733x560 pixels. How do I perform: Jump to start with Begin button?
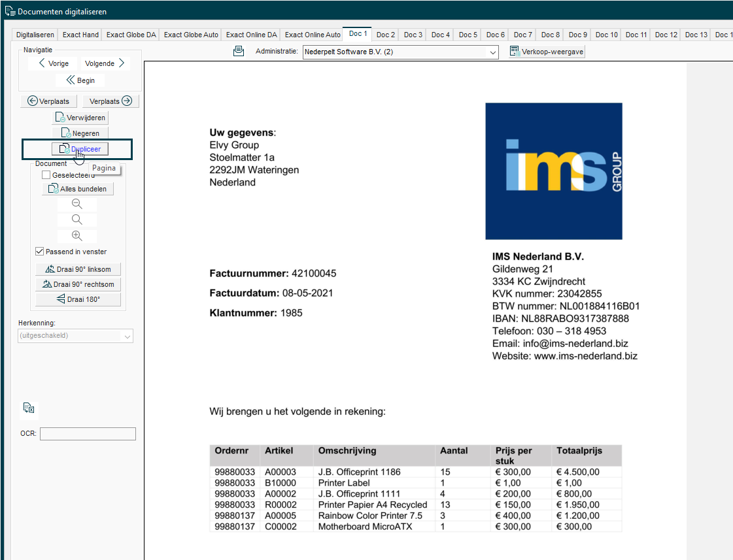80,80
